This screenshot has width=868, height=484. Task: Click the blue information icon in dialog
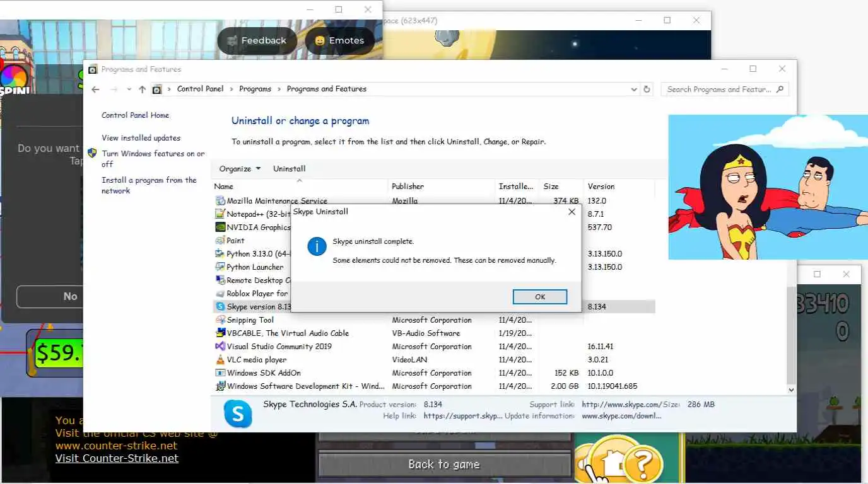click(x=317, y=246)
